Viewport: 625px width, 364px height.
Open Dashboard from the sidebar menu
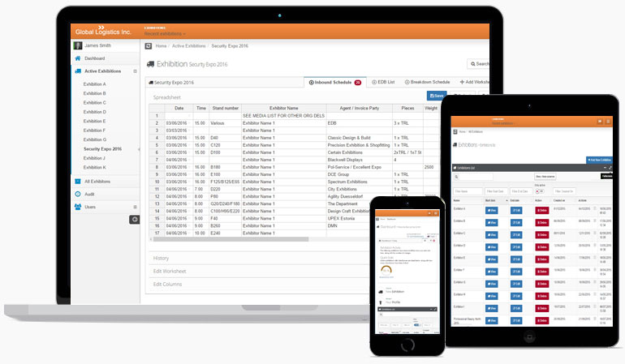tap(94, 58)
